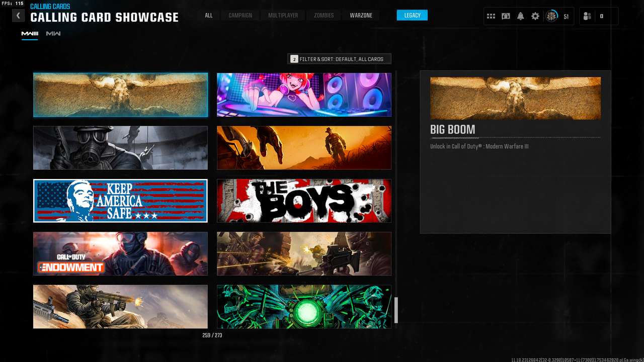The width and height of the screenshot is (644, 362).
Task: Open player rank emblem showing level 51
Action: [552, 16]
